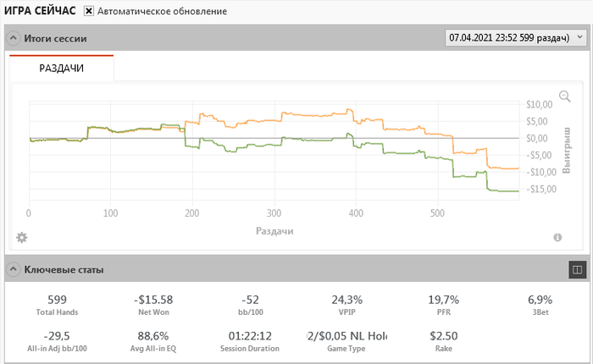Collapse the Итоги сессии section
This screenshot has height=364, width=593.
[13, 38]
